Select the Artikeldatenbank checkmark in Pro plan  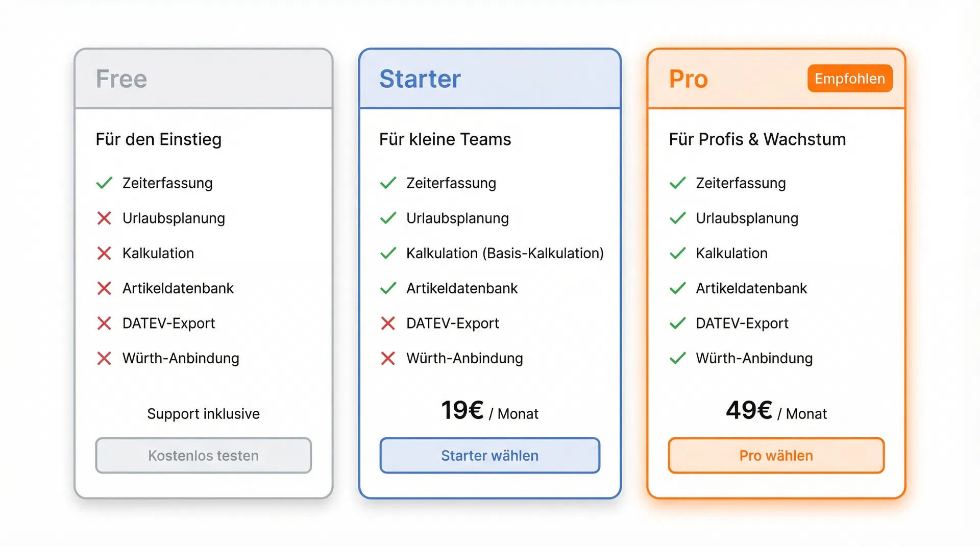pos(678,288)
